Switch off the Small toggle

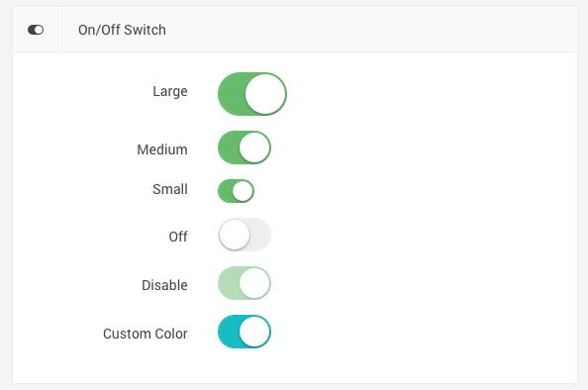pos(236,191)
